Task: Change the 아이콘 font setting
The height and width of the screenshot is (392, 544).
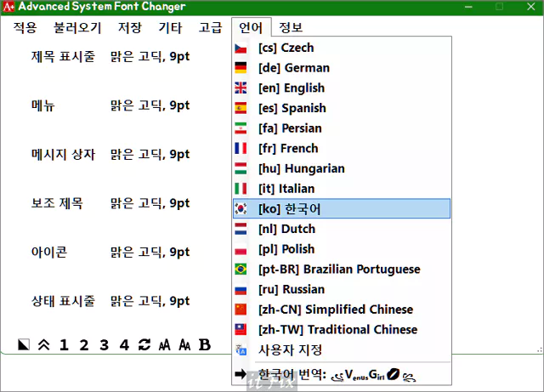Action: [150, 252]
